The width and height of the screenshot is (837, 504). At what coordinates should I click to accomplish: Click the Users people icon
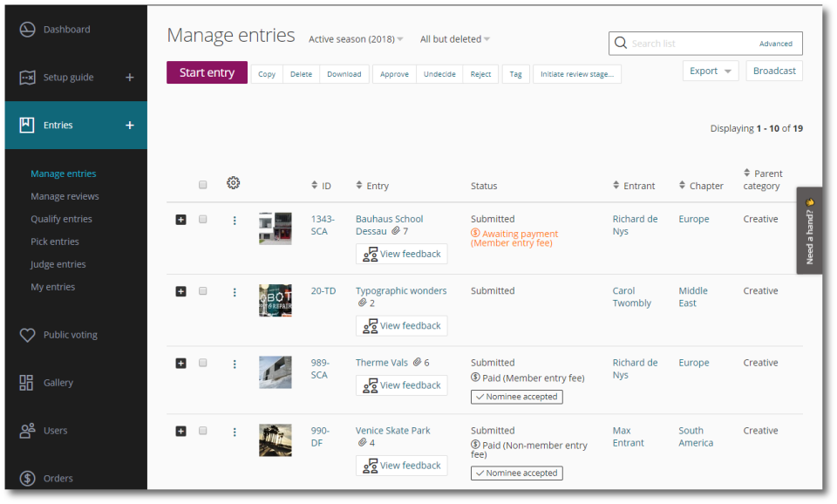coord(27,431)
